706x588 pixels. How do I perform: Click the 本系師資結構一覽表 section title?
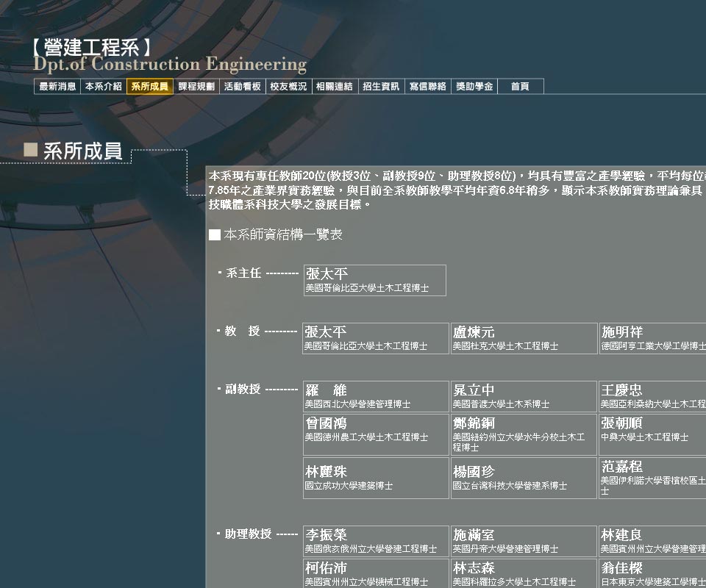(283, 234)
